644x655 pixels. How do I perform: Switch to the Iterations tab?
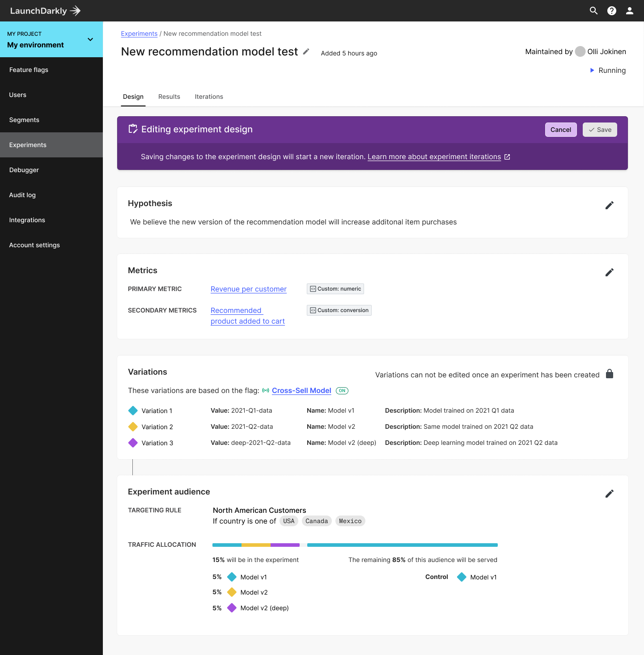pyautogui.click(x=209, y=97)
